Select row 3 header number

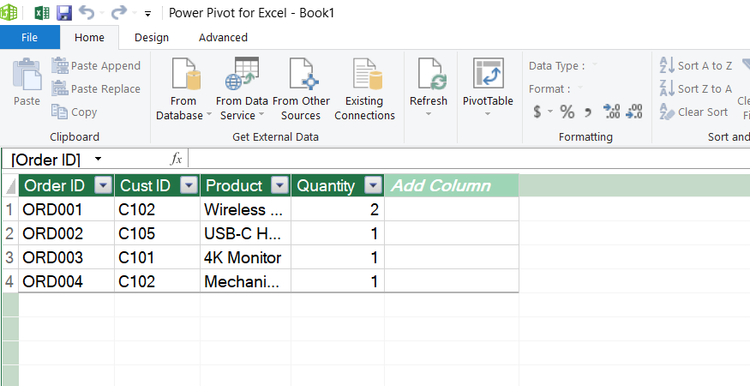point(10,257)
